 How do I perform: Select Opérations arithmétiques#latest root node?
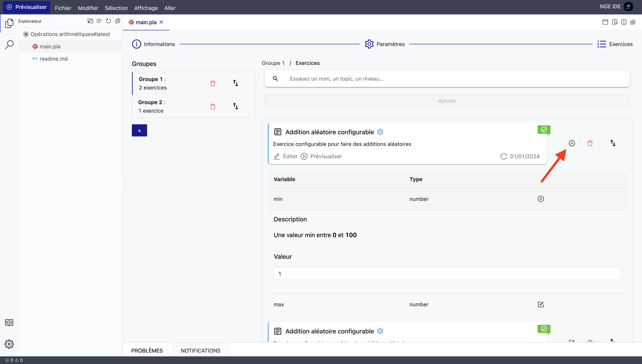(x=70, y=34)
